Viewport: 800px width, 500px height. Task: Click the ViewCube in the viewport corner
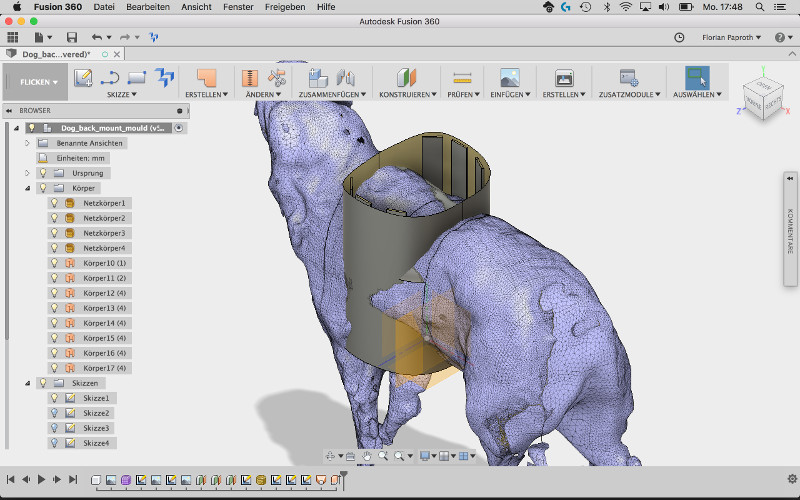pyautogui.click(x=763, y=98)
